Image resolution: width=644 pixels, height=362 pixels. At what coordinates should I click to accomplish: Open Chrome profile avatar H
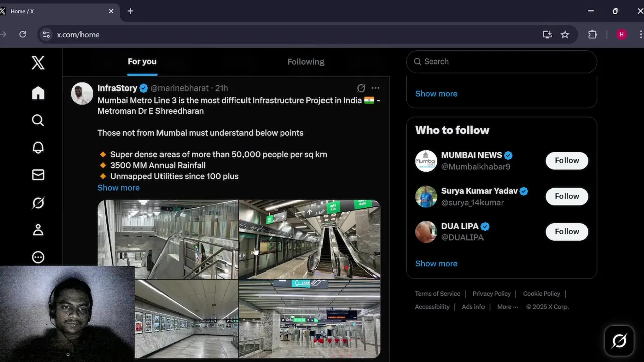[x=622, y=34]
